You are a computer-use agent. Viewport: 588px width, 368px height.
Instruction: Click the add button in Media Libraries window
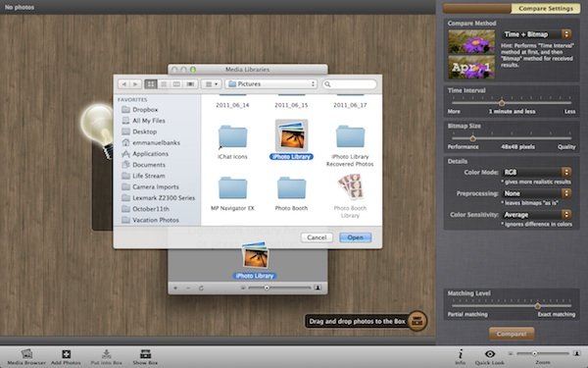pyautogui.click(x=175, y=288)
